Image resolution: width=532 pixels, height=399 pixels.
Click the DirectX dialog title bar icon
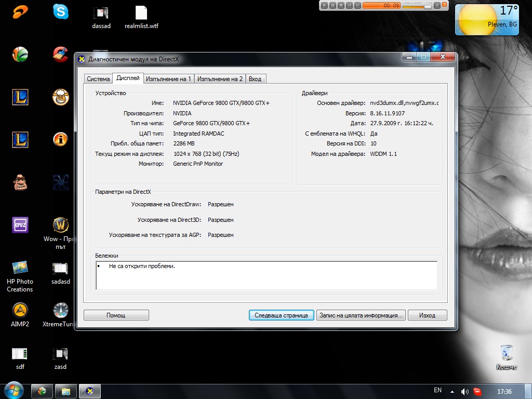[82, 59]
